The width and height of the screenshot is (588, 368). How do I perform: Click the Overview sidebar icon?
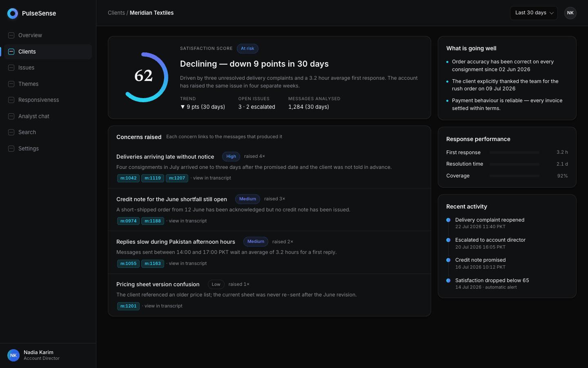[x=11, y=36]
